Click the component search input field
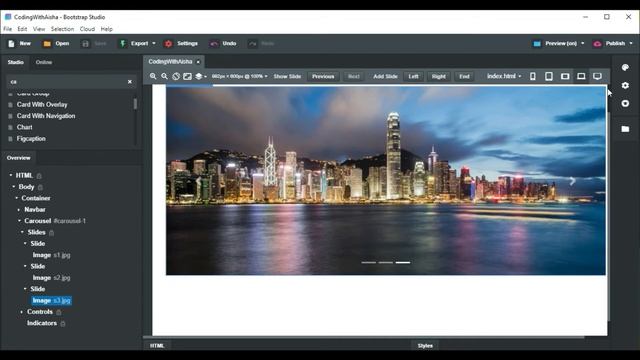Viewport: 640px width, 360px height. pos(67,82)
